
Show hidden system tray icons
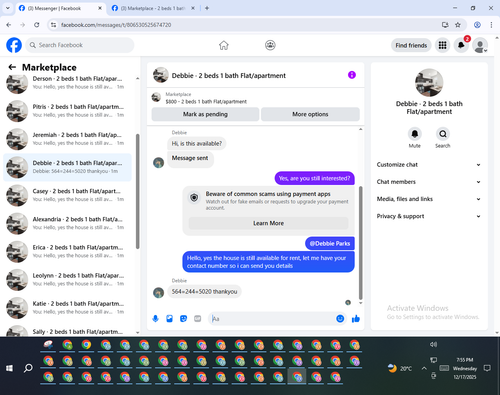pos(424,368)
